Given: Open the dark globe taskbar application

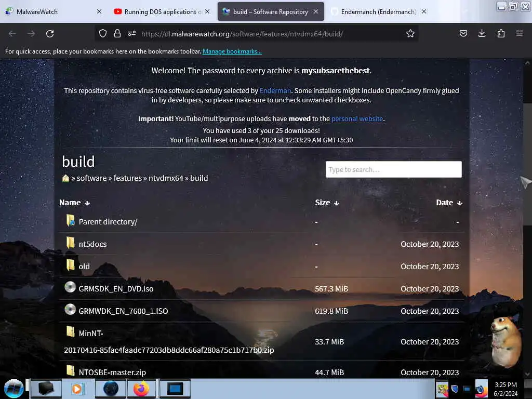Looking at the screenshot, I should (x=111, y=389).
